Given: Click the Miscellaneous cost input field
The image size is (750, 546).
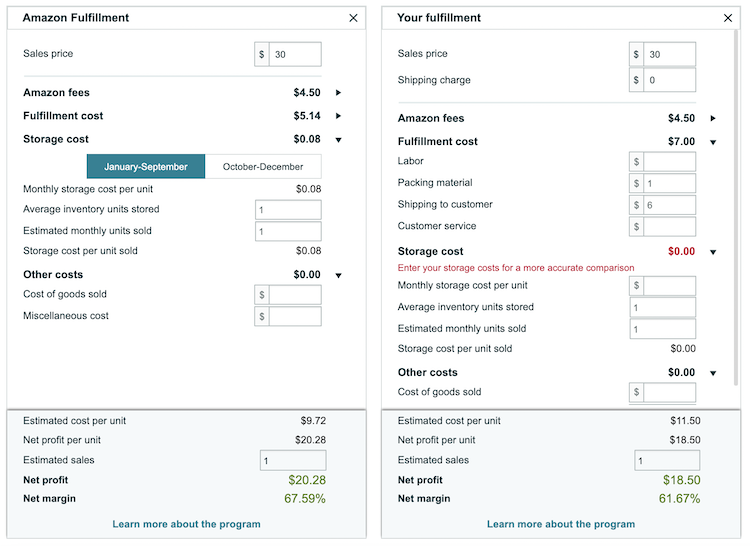Looking at the screenshot, I should coord(294,316).
